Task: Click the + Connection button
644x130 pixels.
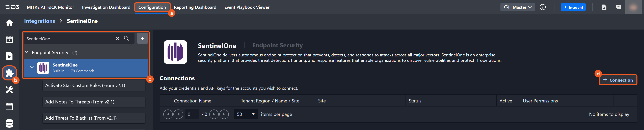Action: click(618, 80)
